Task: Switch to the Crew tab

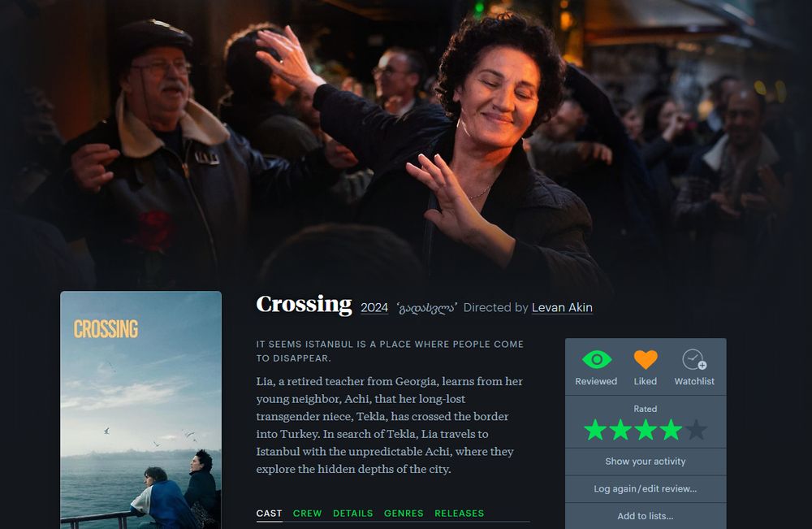Action: (x=307, y=514)
